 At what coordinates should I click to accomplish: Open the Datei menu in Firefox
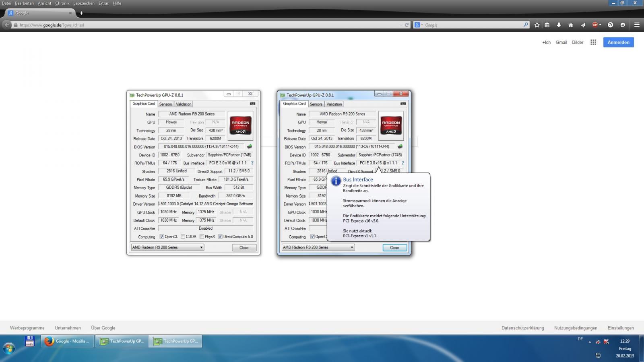point(6,3)
